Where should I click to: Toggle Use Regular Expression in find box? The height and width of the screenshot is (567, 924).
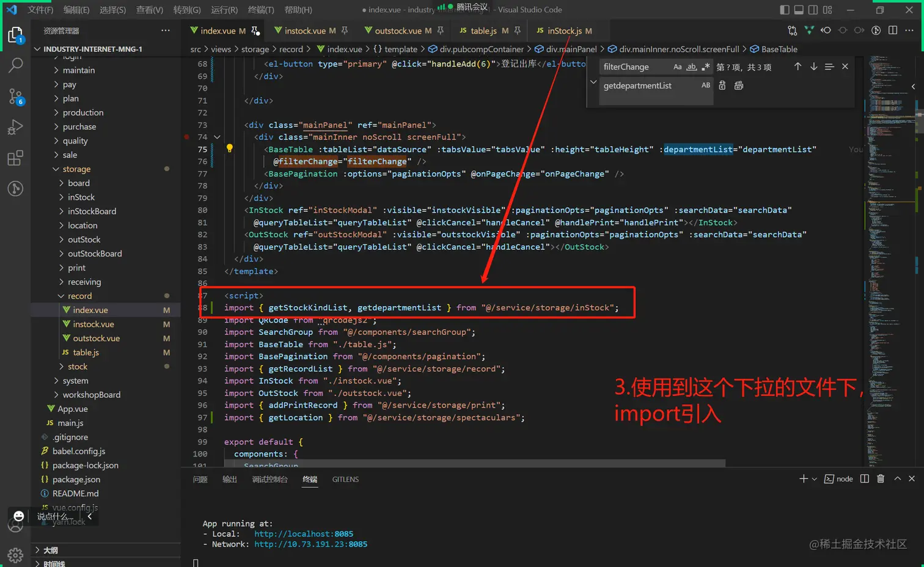click(706, 67)
